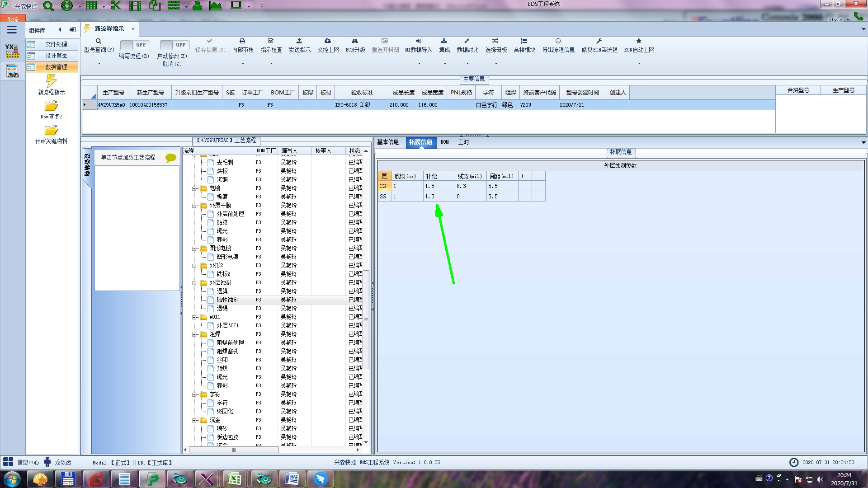Click the 发送指示 upload icon

point(299,41)
